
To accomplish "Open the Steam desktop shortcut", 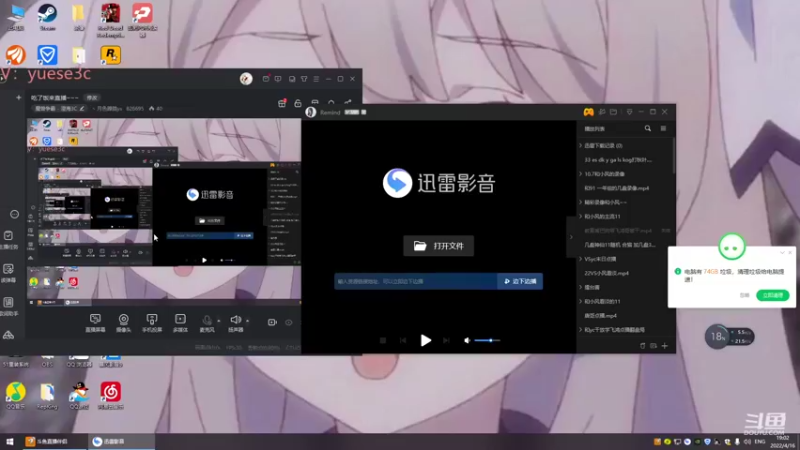I will click(47, 17).
